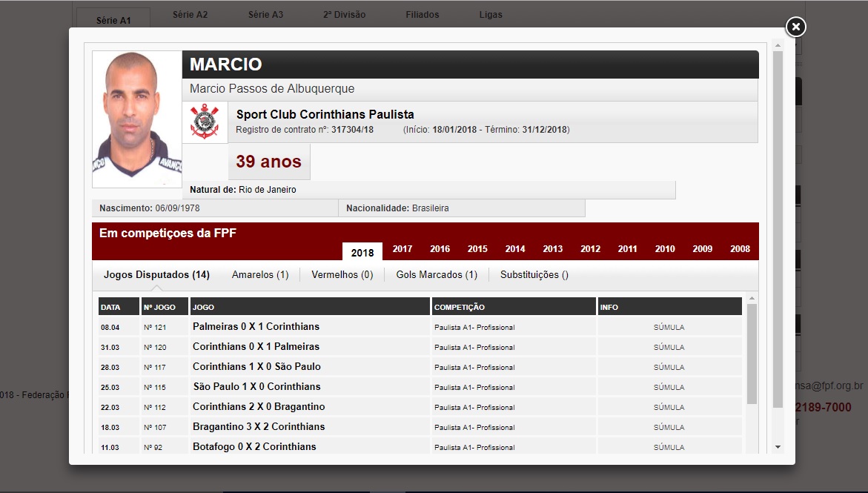Click match Corinthians 2 X 0 Bragantino
This screenshot has width=868, height=493.
point(259,406)
